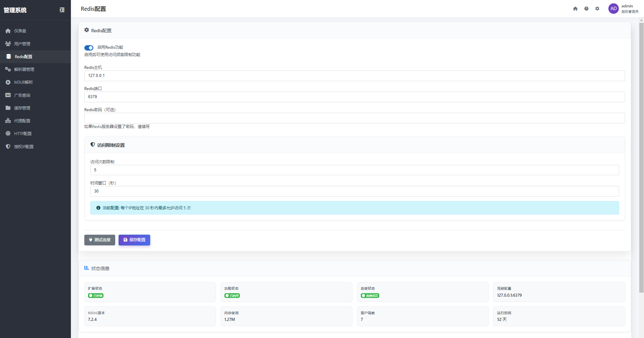
Task: Focus the 时间窗口（秒）input field
Action: point(354,191)
